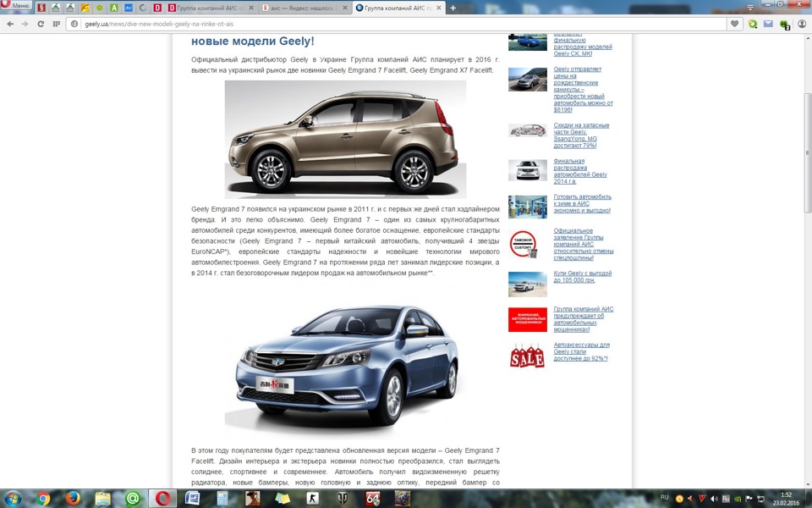Switch RU input language in tray
Screen dimensions: 812x508
(665, 498)
